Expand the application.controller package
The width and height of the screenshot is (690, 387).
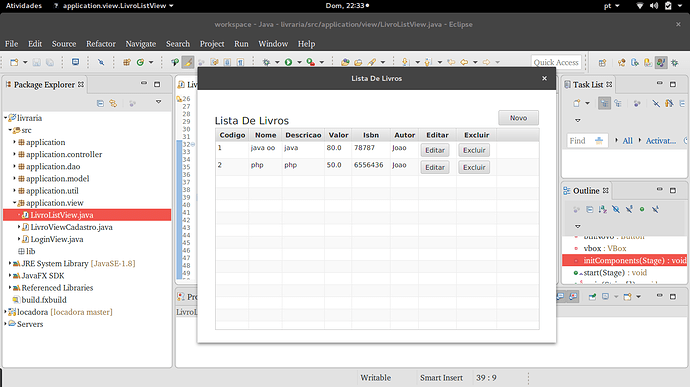[x=14, y=155]
